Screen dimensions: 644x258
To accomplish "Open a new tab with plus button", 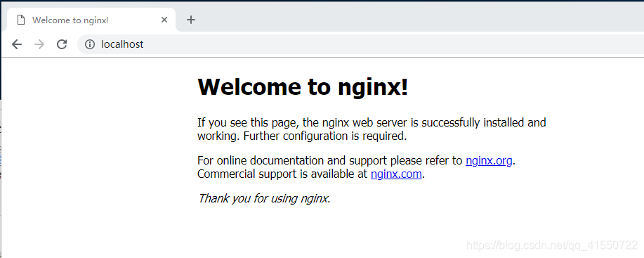I will coord(190,19).
